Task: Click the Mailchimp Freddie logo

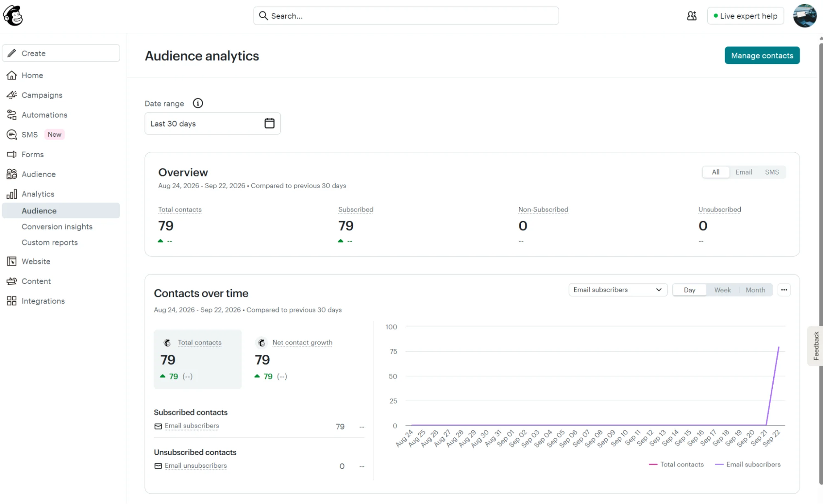Action: pos(13,16)
